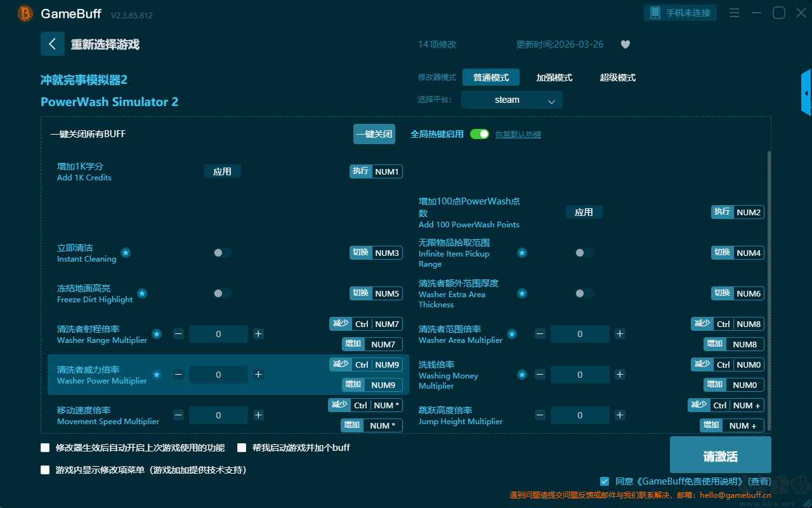Open the disclaimer (查看) link
This screenshot has height=508, width=812.
759,482
